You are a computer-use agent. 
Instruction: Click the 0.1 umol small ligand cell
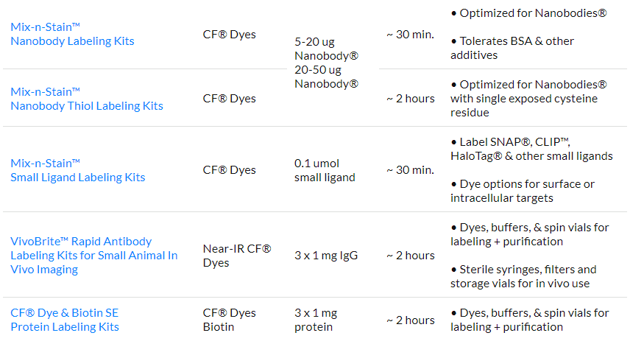[x=325, y=170]
